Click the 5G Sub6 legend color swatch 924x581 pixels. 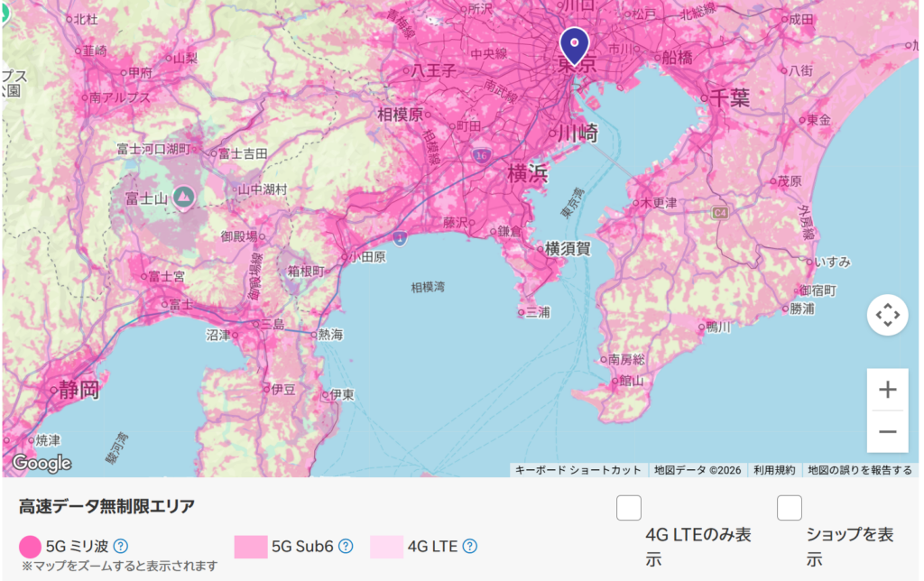click(x=251, y=546)
